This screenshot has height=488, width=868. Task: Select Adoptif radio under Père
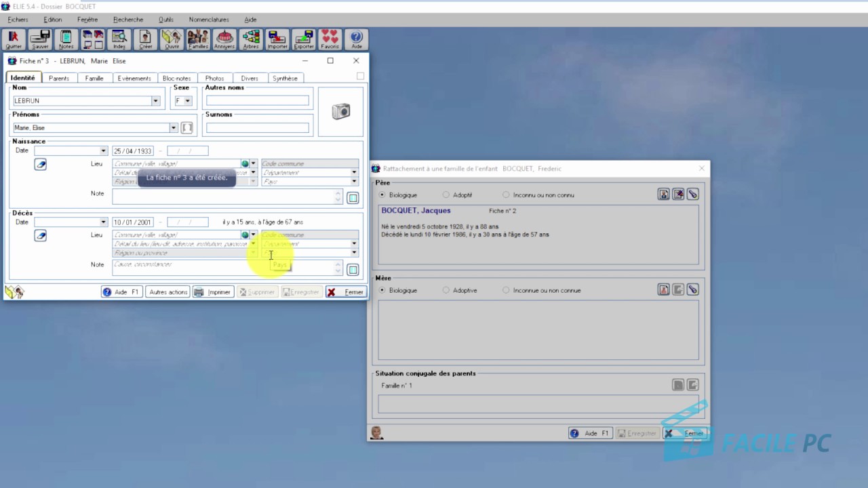click(446, 195)
